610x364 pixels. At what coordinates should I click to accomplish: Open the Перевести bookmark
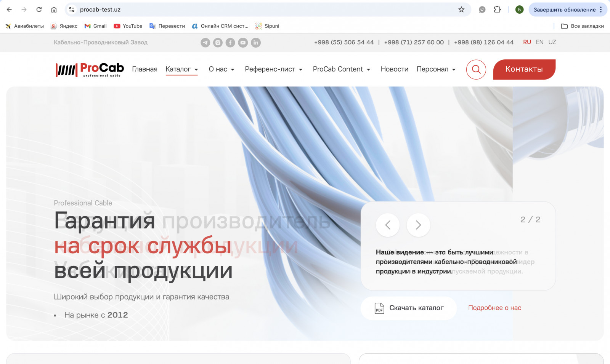pos(167,26)
